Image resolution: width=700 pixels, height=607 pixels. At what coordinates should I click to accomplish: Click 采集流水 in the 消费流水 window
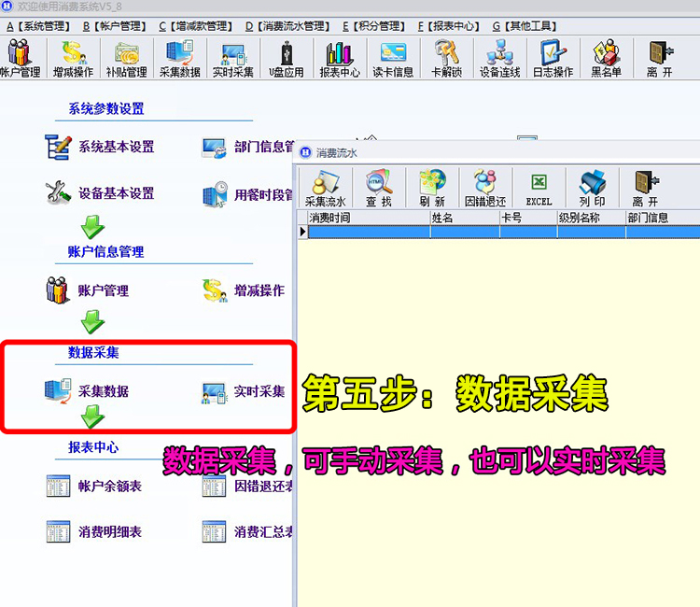pyautogui.click(x=325, y=188)
